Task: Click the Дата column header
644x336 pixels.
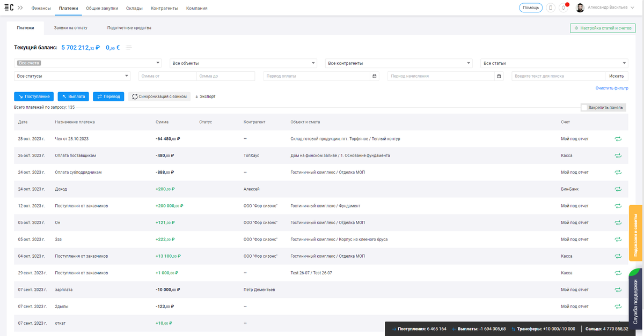Action: 23,122
